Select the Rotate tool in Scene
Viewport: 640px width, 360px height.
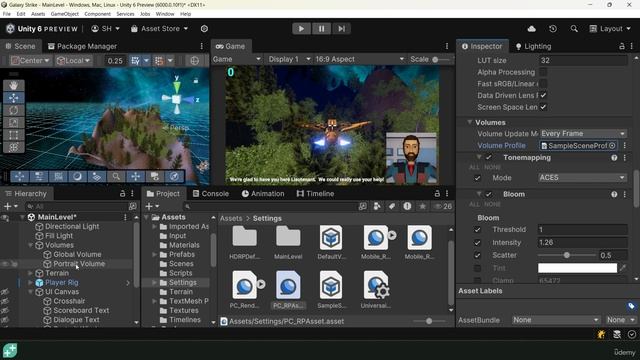point(13,110)
